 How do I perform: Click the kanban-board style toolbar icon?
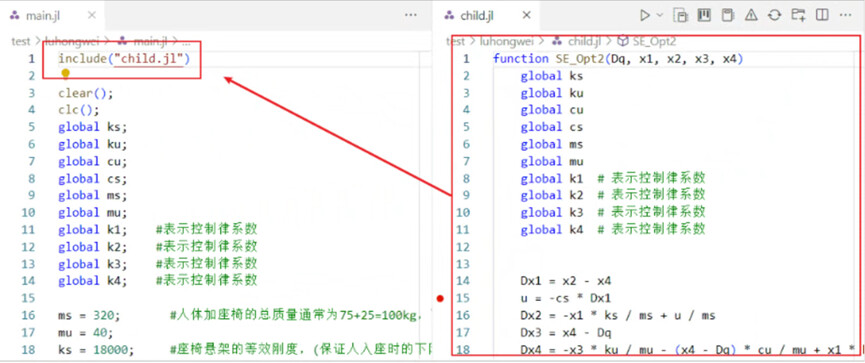click(x=704, y=15)
